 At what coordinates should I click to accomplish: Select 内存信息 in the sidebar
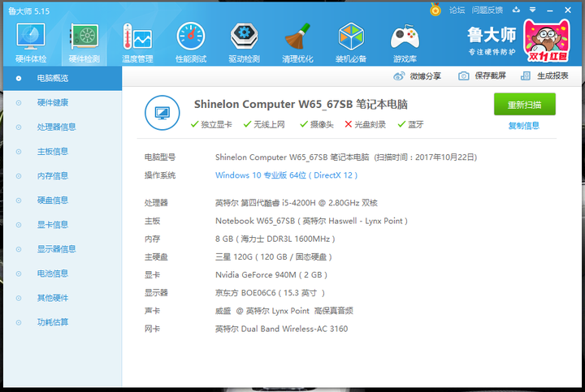coord(63,176)
